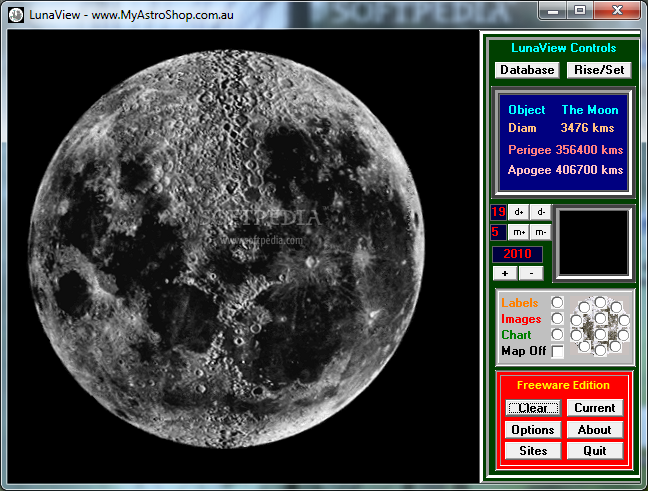
Task: Enable the Images radio button
Action: click(x=557, y=318)
